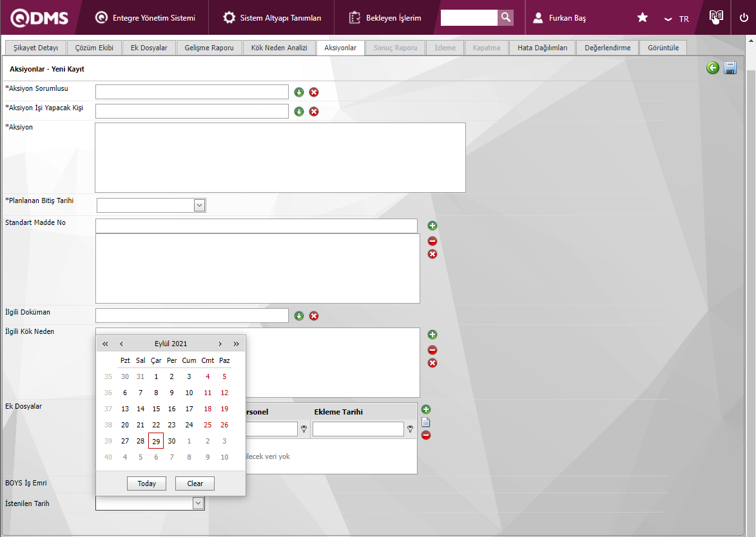This screenshot has height=537, width=756.
Task: Add Standart Madde No with green plus
Action: 432,226
